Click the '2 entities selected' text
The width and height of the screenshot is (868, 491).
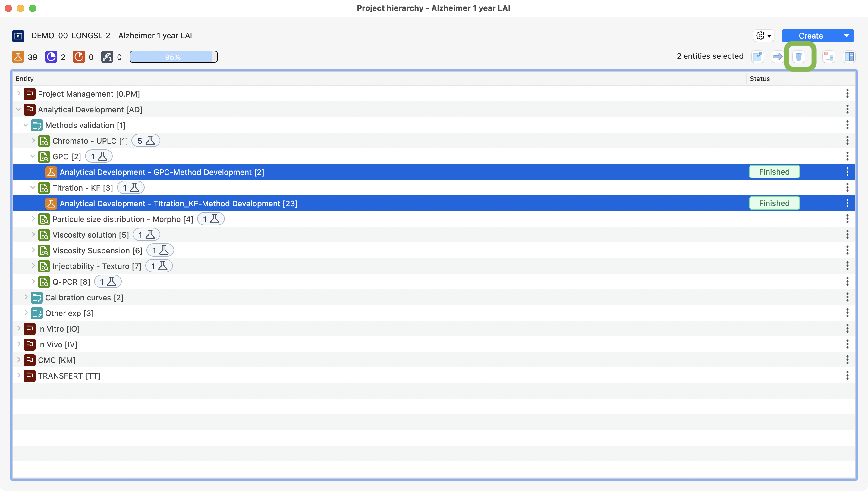pos(710,56)
